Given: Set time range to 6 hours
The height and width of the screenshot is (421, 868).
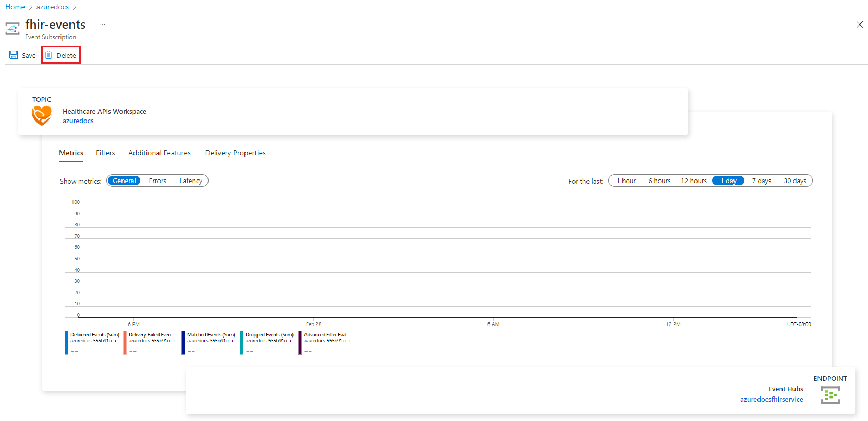Looking at the screenshot, I should tap(659, 181).
